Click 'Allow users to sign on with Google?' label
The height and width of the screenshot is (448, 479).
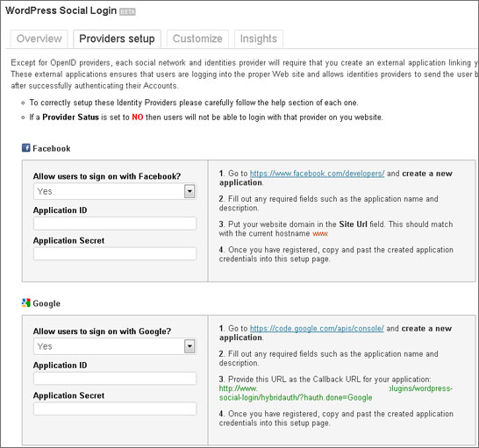point(102,331)
